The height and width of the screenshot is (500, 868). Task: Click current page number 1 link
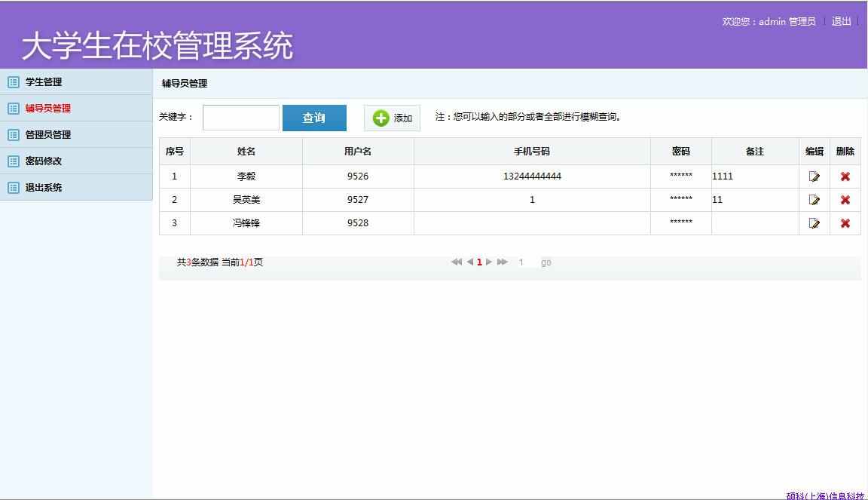(x=479, y=262)
